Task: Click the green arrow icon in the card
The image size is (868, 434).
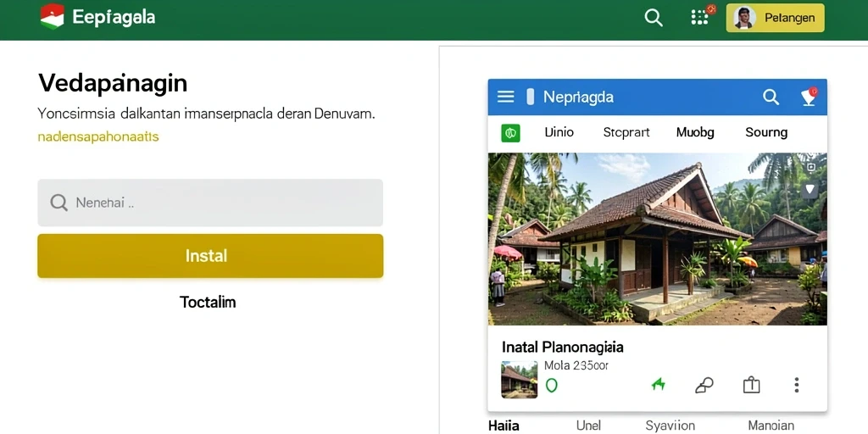Action: point(658,384)
